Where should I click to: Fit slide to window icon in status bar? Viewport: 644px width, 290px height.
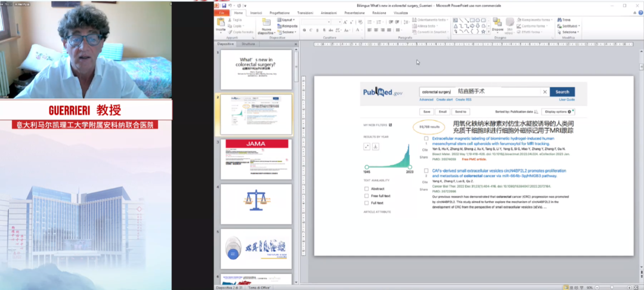tap(636, 288)
